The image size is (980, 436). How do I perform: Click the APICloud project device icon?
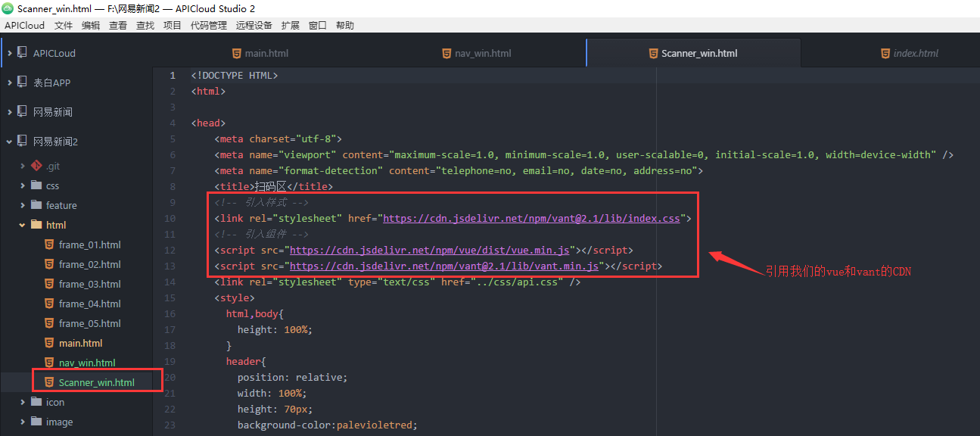(21, 52)
